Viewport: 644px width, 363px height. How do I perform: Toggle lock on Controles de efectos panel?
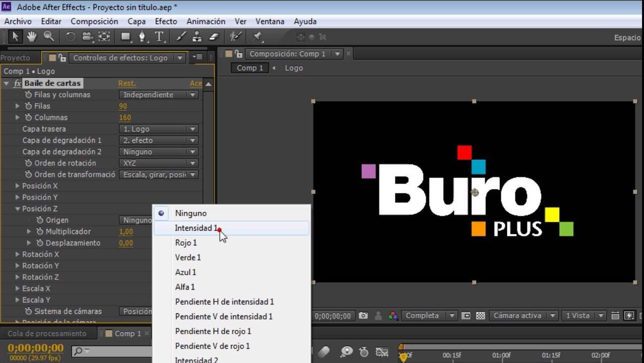pos(62,57)
